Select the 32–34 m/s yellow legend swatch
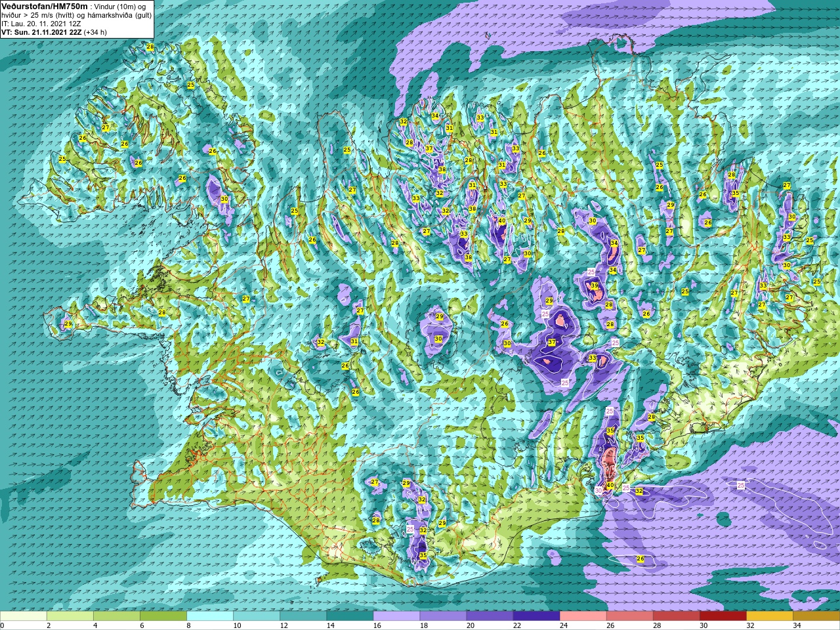Image resolution: width=840 pixels, height=630 pixels. click(x=769, y=616)
